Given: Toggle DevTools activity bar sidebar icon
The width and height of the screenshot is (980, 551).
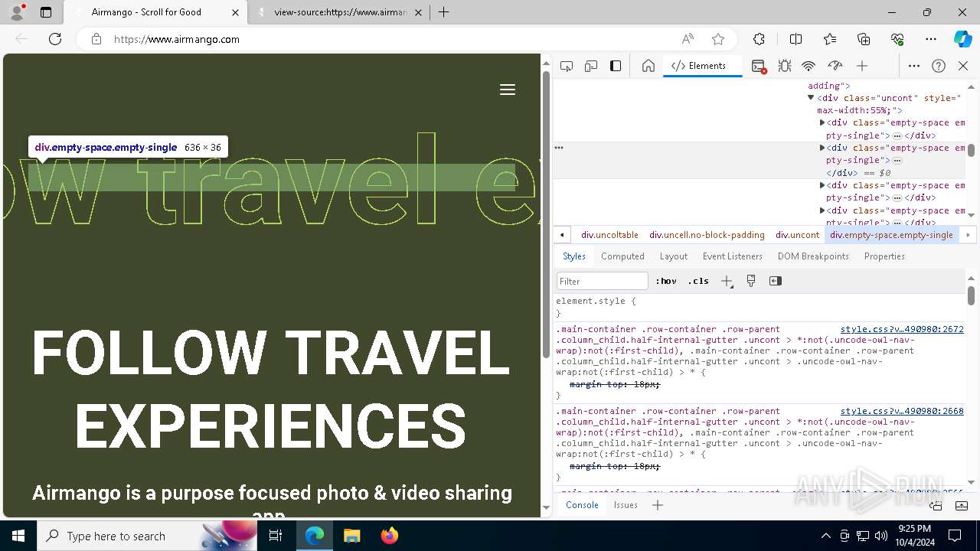Looking at the screenshot, I should (x=616, y=66).
